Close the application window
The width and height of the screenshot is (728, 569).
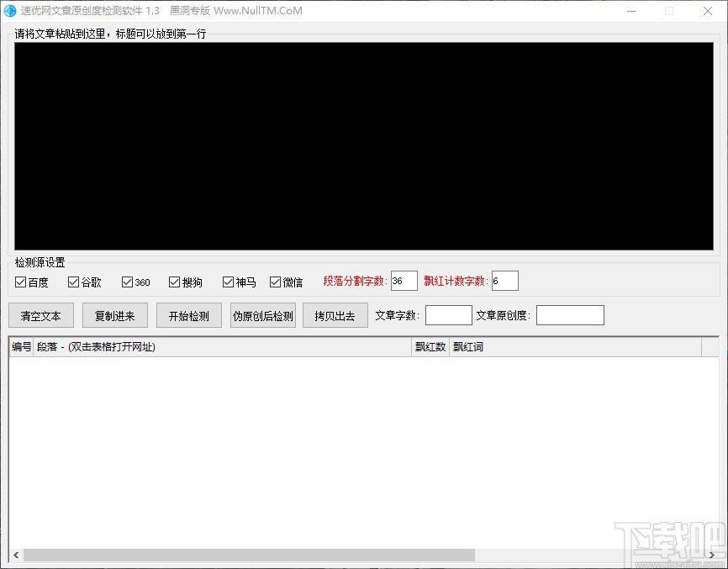[x=708, y=11]
